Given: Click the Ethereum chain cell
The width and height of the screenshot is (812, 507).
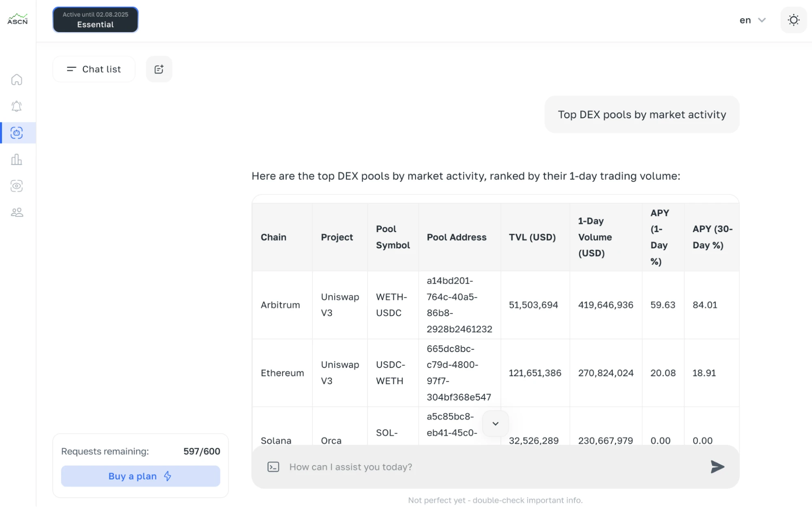Looking at the screenshot, I should (282, 373).
